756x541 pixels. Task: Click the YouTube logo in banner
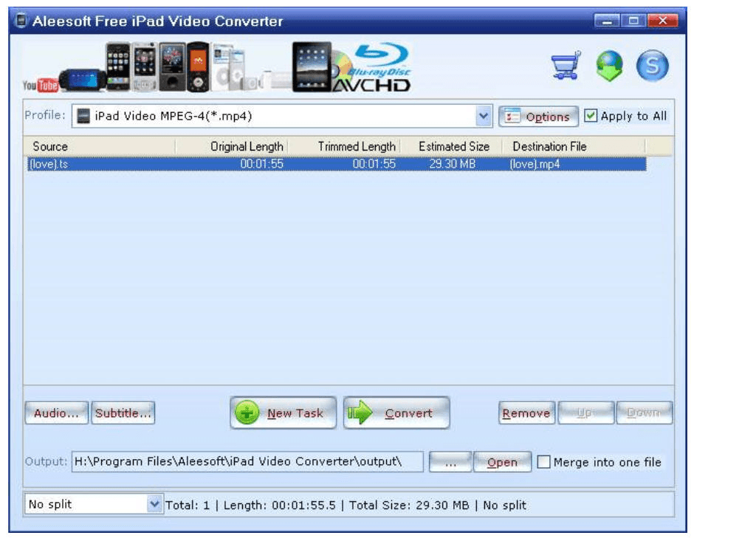(x=40, y=86)
